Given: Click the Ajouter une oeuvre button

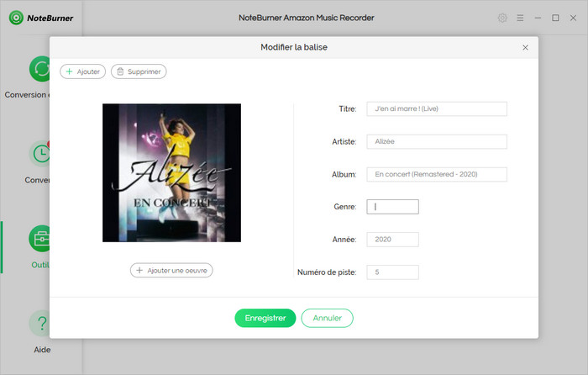Looking at the screenshot, I should [171, 270].
